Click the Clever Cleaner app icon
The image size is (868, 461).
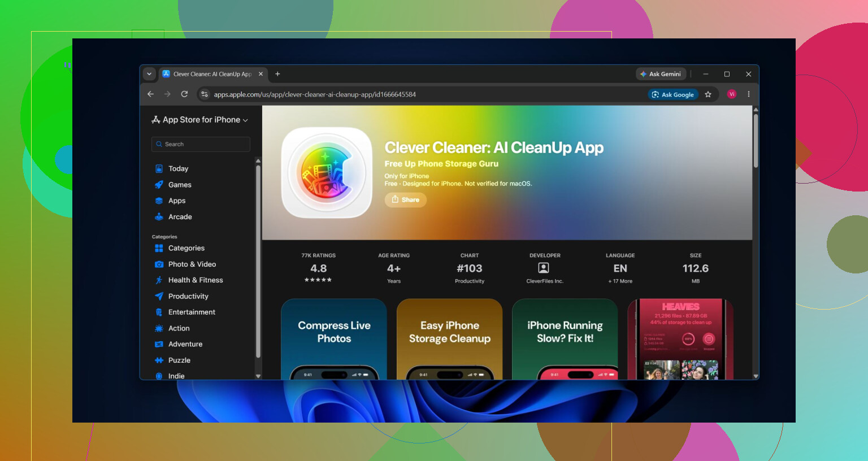(x=327, y=172)
